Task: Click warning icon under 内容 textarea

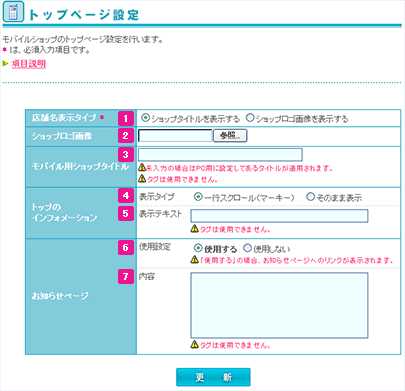Action: click(195, 345)
